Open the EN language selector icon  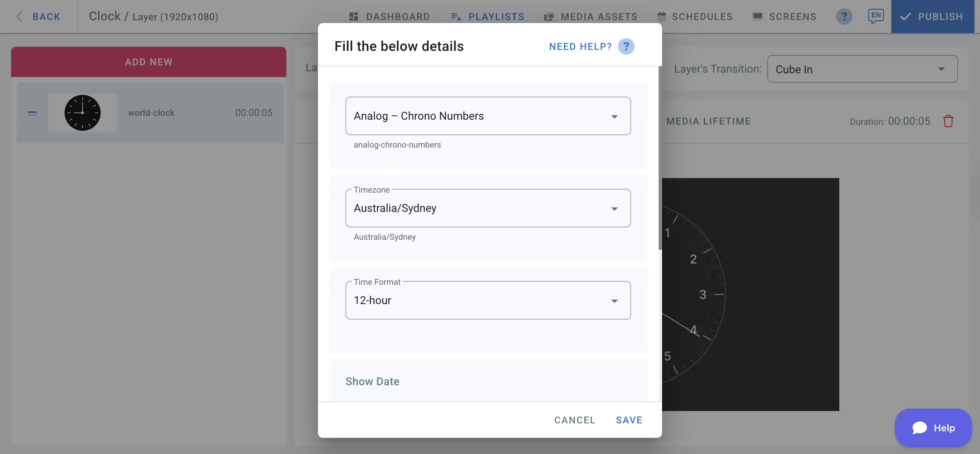tap(875, 16)
